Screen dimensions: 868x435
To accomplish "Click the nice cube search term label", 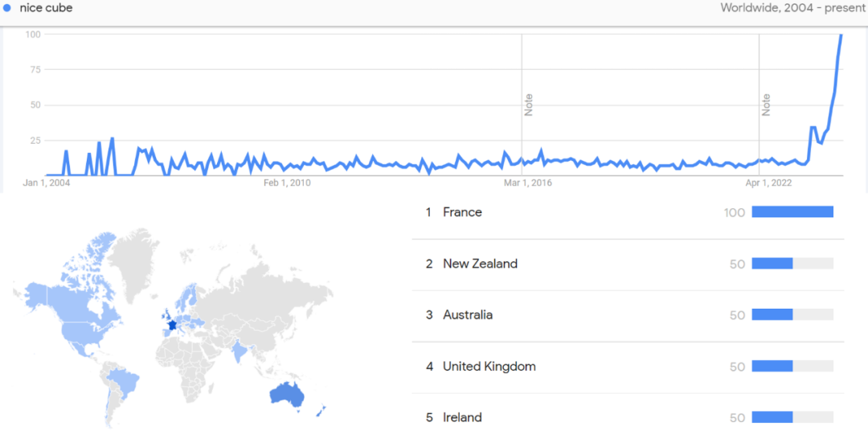I will pos(46,8).
